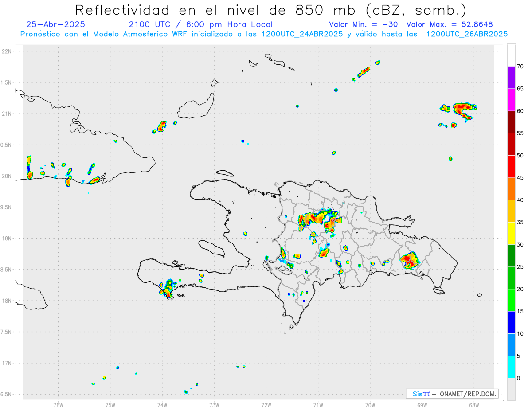Click the time '2100 UTC / 6:00 pm Hora Local'
Viewport: 532px width, 411px height.
coord(200,24)
